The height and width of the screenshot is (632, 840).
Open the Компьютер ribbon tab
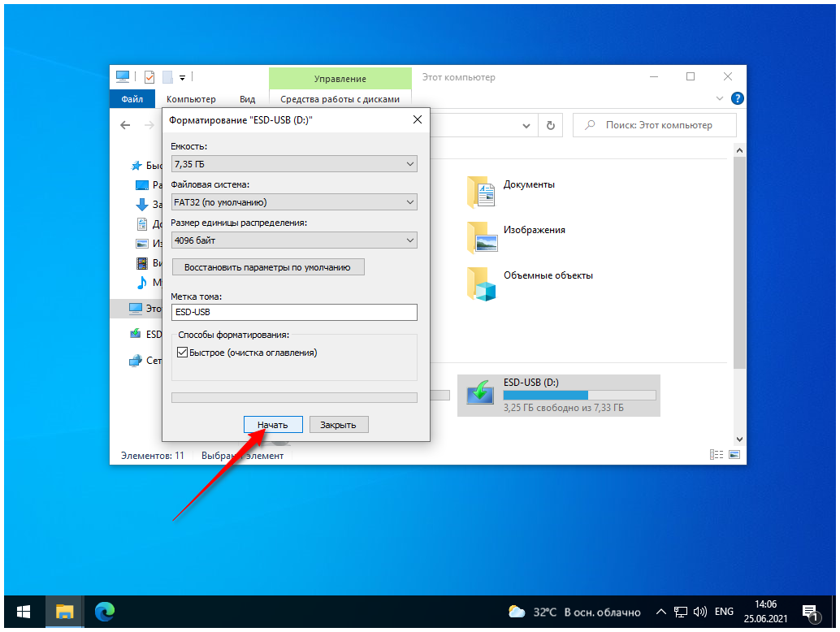click(x=191, y=99)
